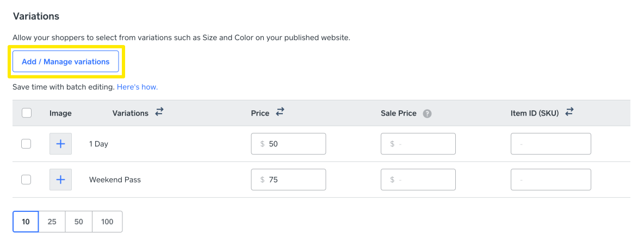Open the "Here's how." batch editing link
644x252 pixels.
(137, 87)
